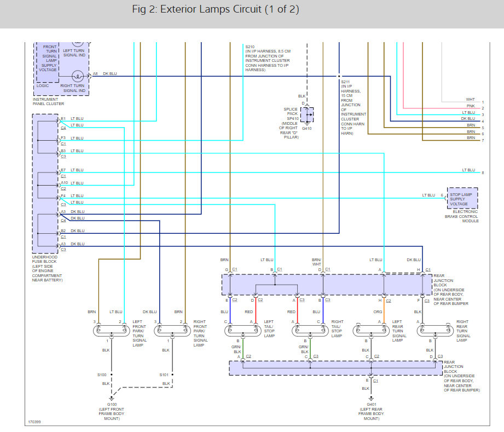Click the upper Rear Junction Block box
The image size is (504, 432).
click(x=327, y=285)
